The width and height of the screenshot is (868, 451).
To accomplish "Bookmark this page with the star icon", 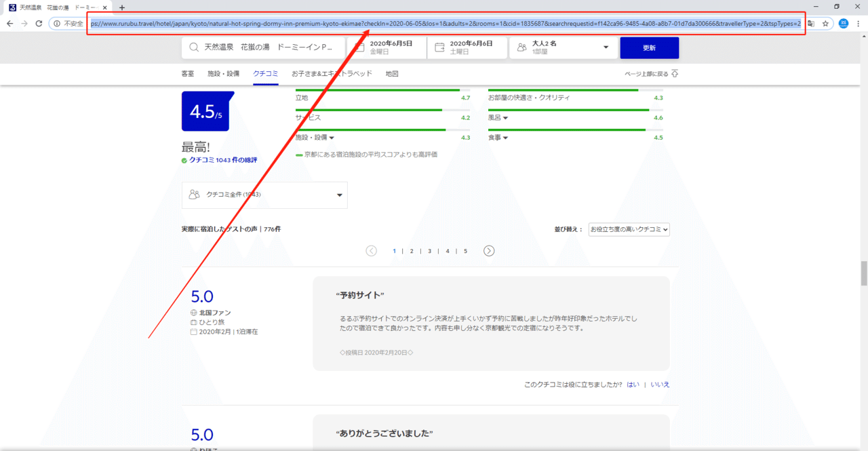I will (825, 23).
